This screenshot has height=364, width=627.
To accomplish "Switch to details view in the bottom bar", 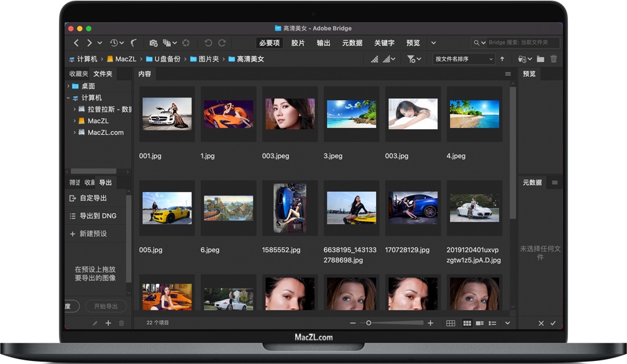I will coord(480,323).
